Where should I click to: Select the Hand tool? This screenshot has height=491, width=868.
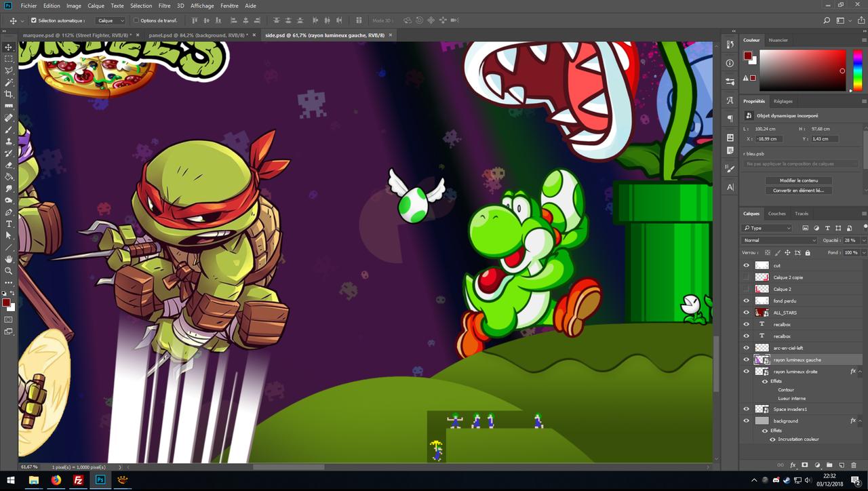(x=9, y=259)
